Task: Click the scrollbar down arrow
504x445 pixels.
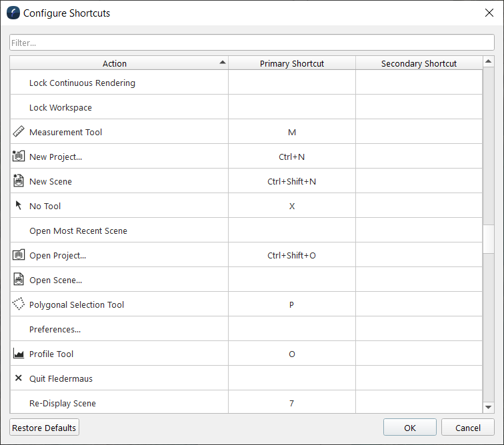Action: 489,407
